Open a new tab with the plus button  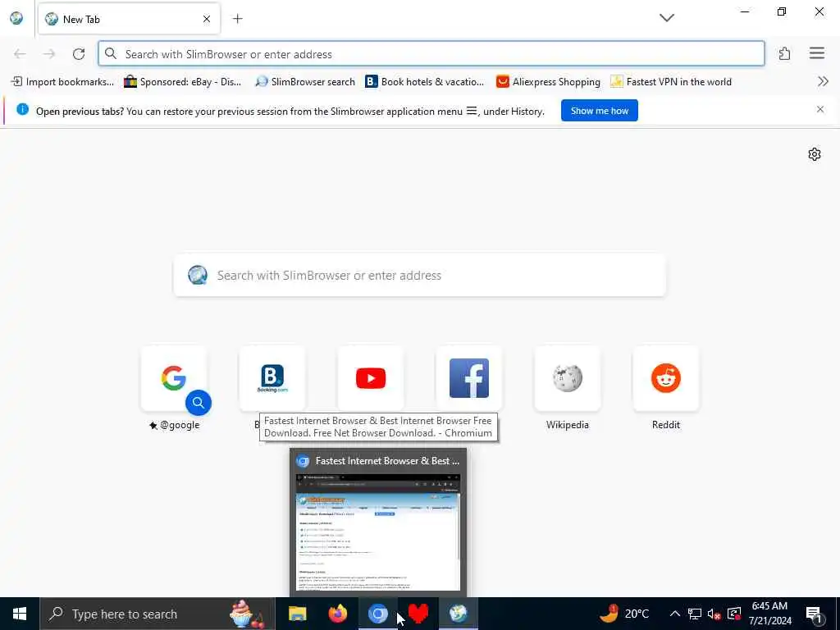pyautogui.click(x=237, y=19)
